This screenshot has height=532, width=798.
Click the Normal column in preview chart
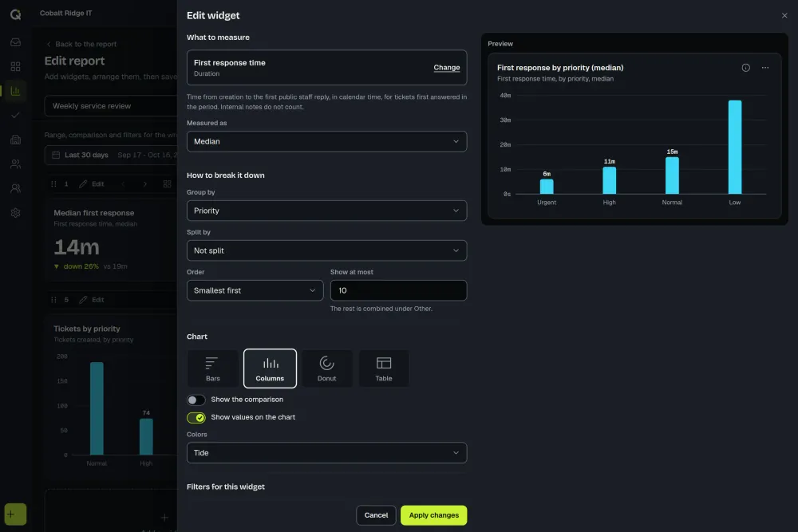672,175
